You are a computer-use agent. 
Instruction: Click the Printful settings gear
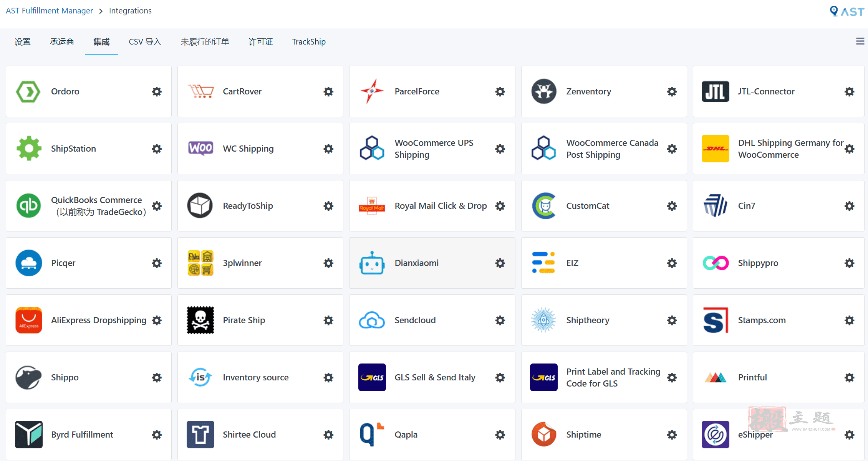[850, 377]
